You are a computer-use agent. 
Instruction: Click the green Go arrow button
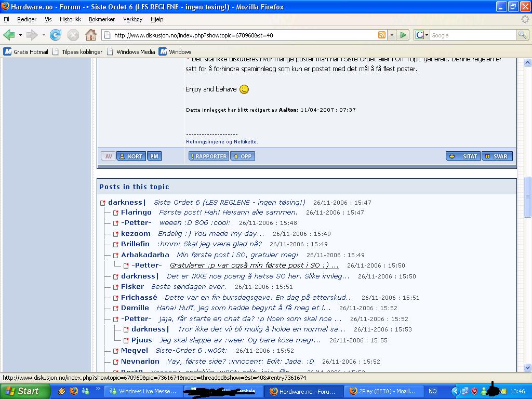[403, 35]
